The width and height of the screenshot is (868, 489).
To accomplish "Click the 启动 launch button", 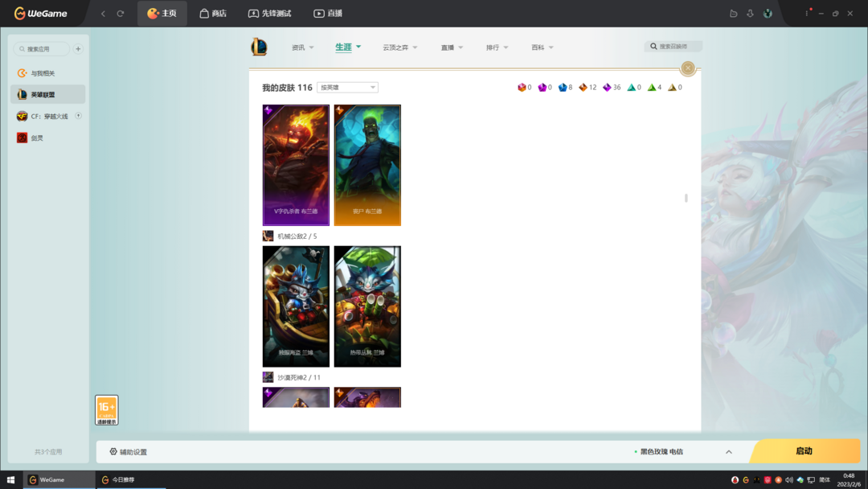I will tap(805, 451).
